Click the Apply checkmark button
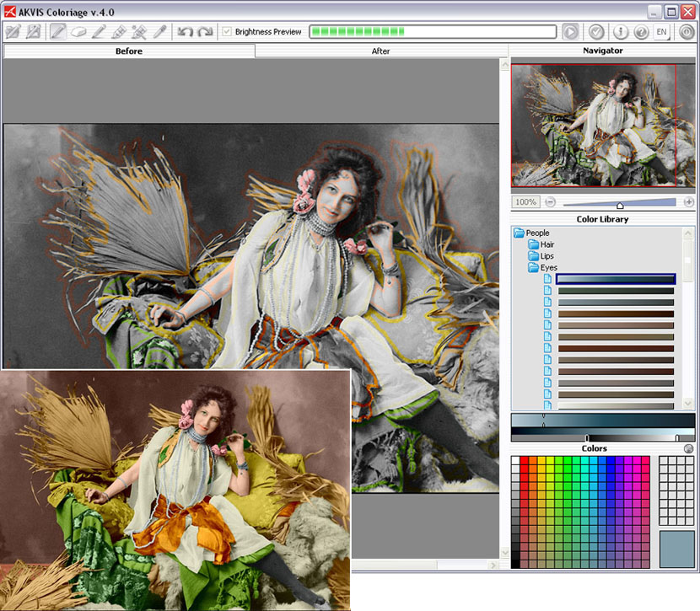Viewport: 700px width, 611px height. [596, 32]
